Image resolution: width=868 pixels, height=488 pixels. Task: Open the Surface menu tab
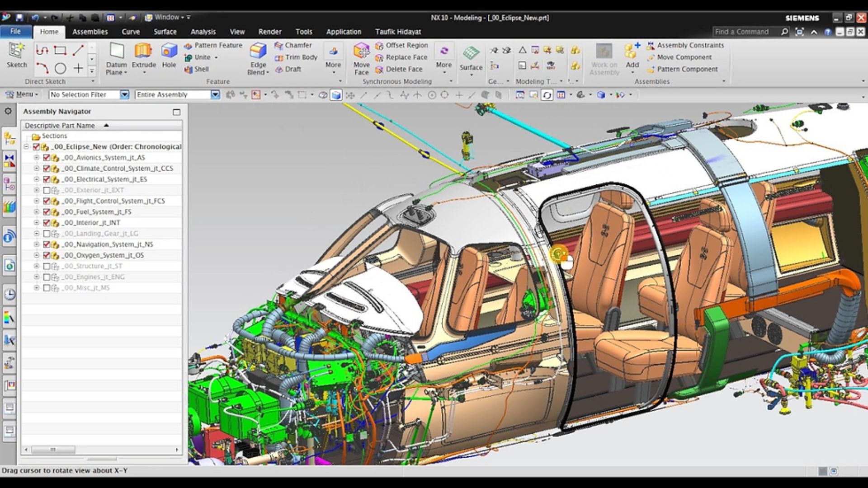[x=165, y=31]
